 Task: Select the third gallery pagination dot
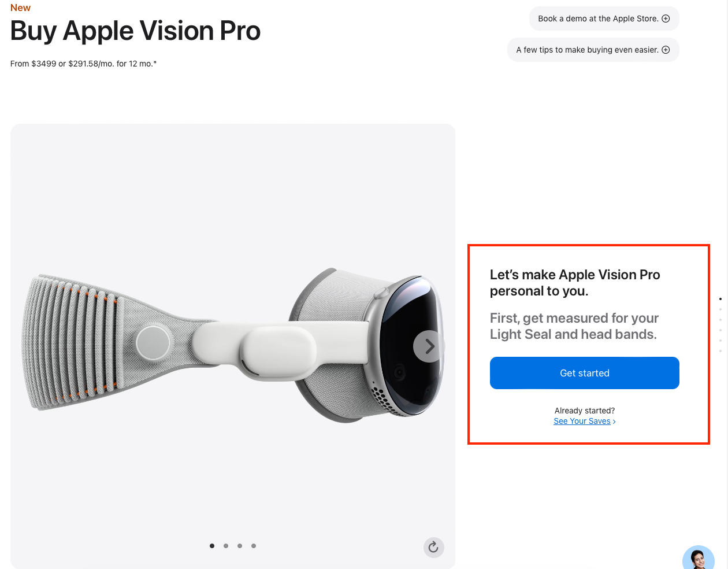point(240,546)
